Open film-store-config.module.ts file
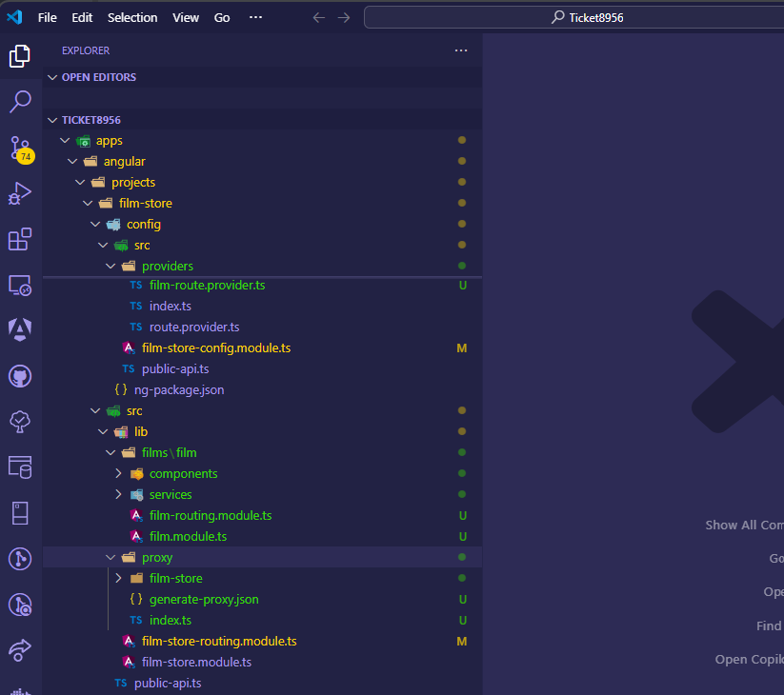 tap(216, 347)
